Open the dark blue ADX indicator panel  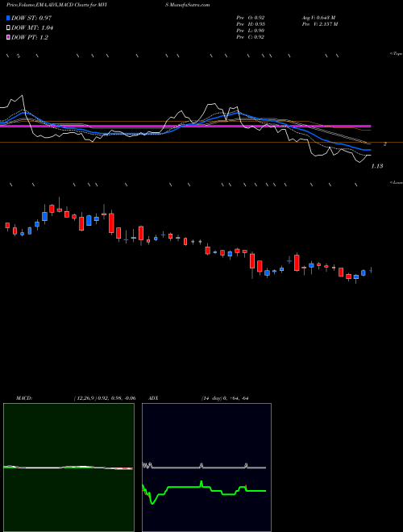206,468
